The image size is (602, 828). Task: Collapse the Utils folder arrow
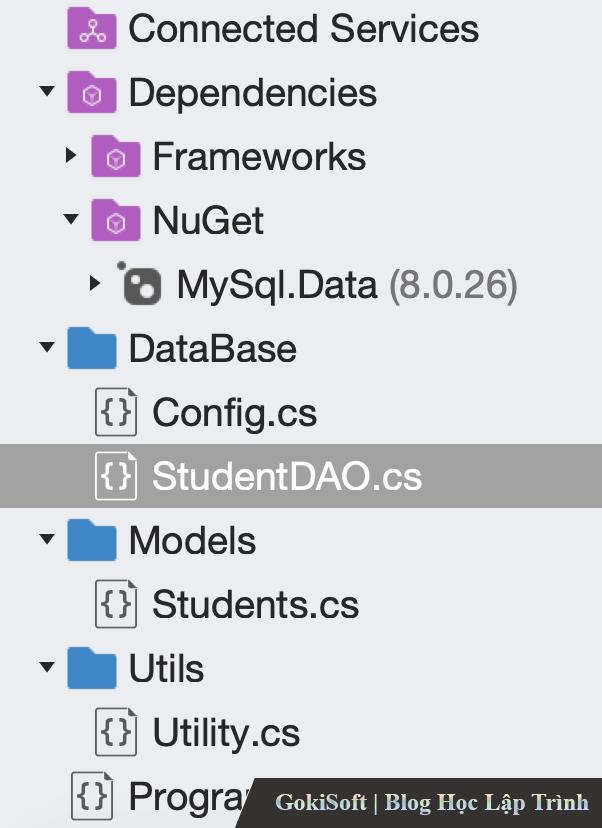click(46, 669)
